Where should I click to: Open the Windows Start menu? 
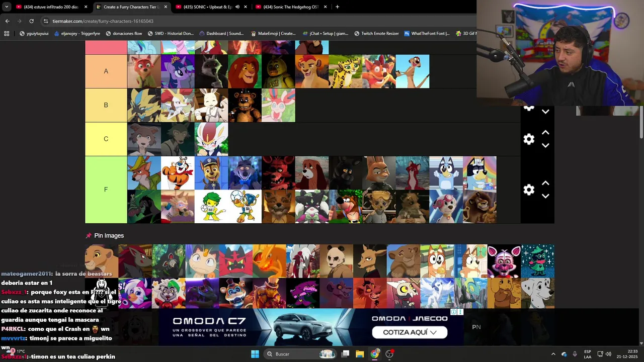tap(255, 354)
